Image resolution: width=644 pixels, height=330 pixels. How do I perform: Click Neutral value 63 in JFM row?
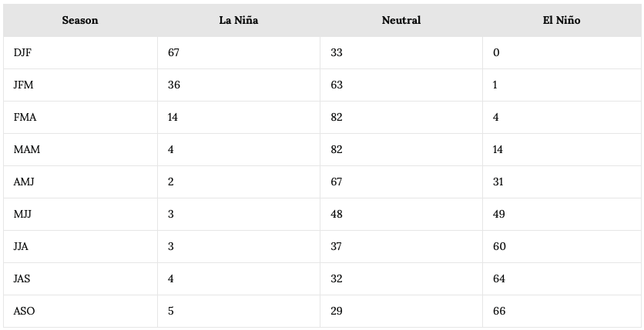(337, 85)
